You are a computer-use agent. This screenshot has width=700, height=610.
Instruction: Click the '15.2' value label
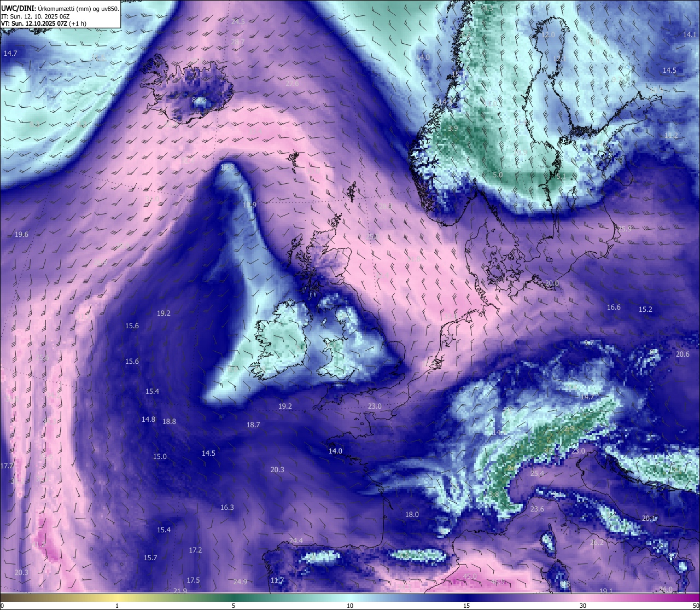pos(646,310)
